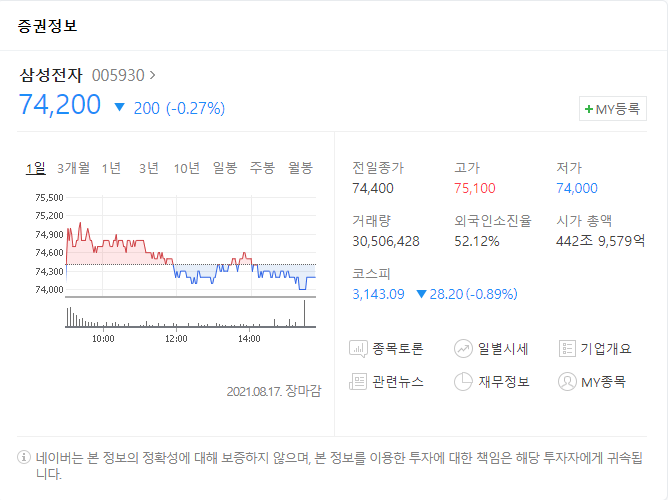Open the 종목토론 link
This screenshot has width=668, height=500.
(397, 349)
